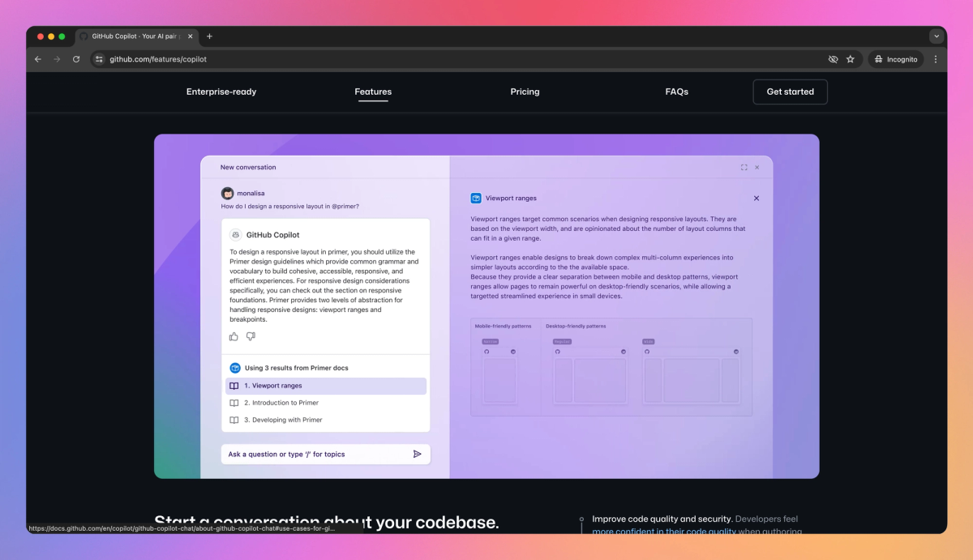
Task: Click the macOS yellow minimize window button
Action: coord(51,36)
